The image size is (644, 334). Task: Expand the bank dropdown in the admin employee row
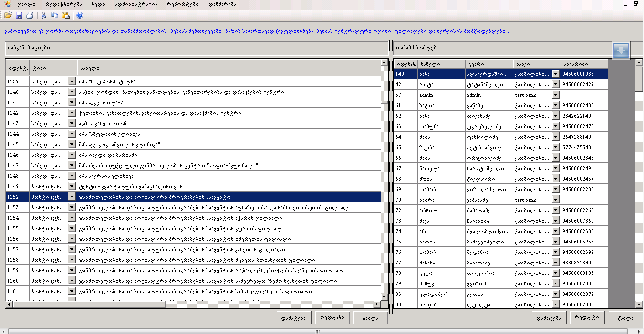555,95
